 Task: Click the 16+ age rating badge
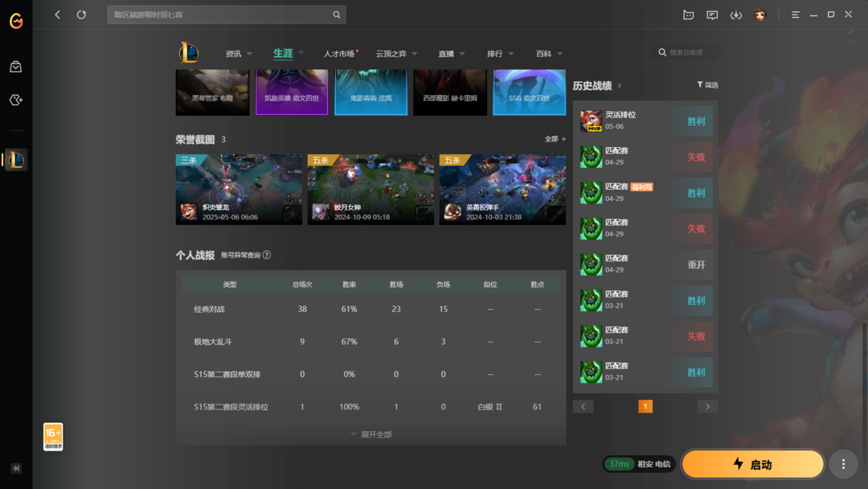tap(53, 437)
